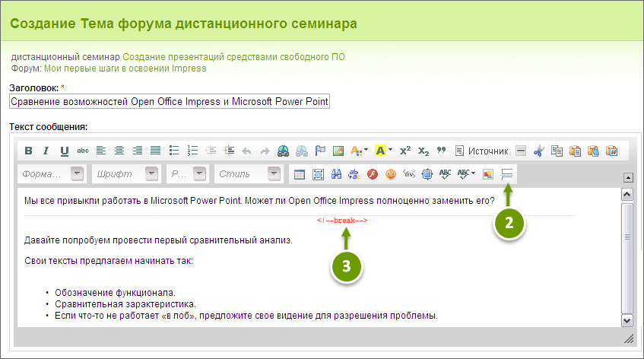Viewport: 644px width, 359px height.
Task: Undo the last edit
Action: click(x=246, y=151)
